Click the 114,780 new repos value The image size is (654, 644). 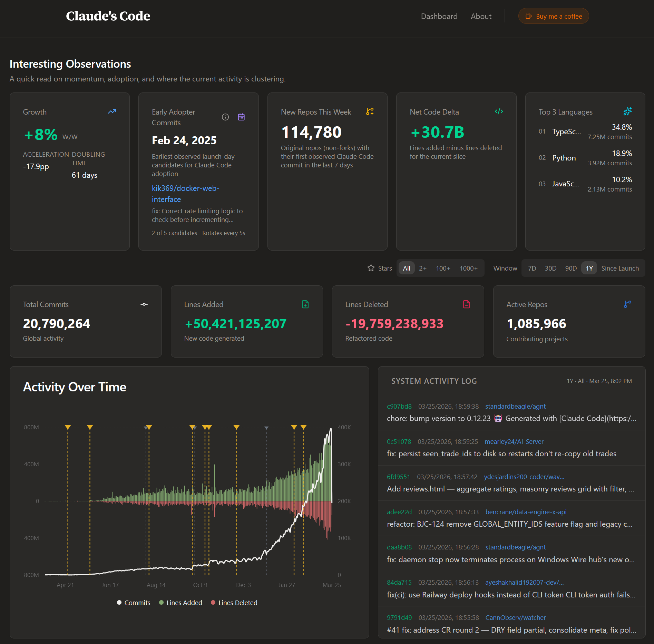(x=311, y=132)
